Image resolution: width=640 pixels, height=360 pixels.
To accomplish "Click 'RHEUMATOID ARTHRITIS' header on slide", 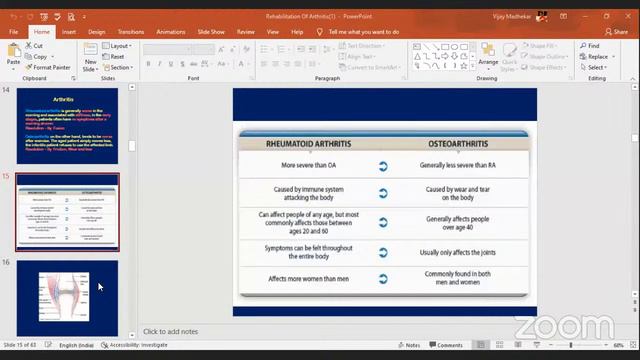I will (x=309, y=144).
